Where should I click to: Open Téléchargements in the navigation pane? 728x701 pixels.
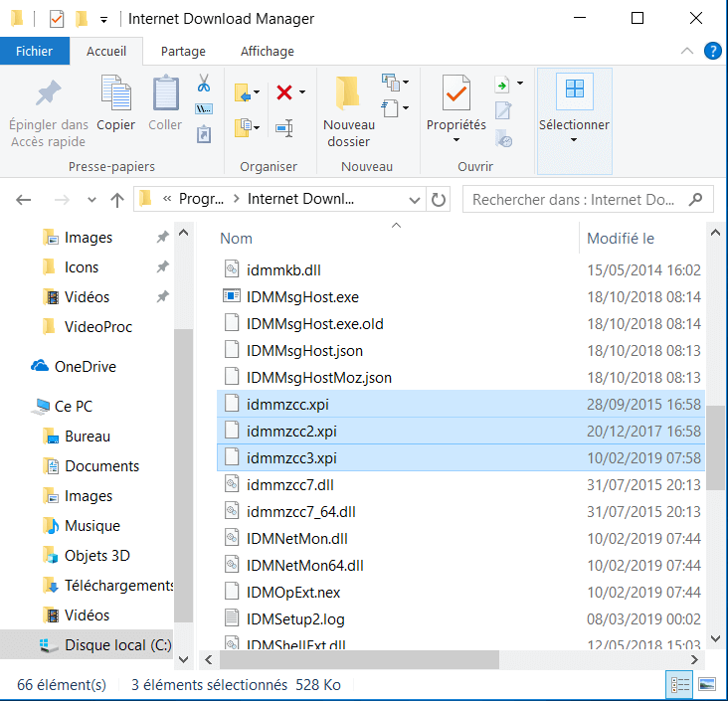click(107, 586)
